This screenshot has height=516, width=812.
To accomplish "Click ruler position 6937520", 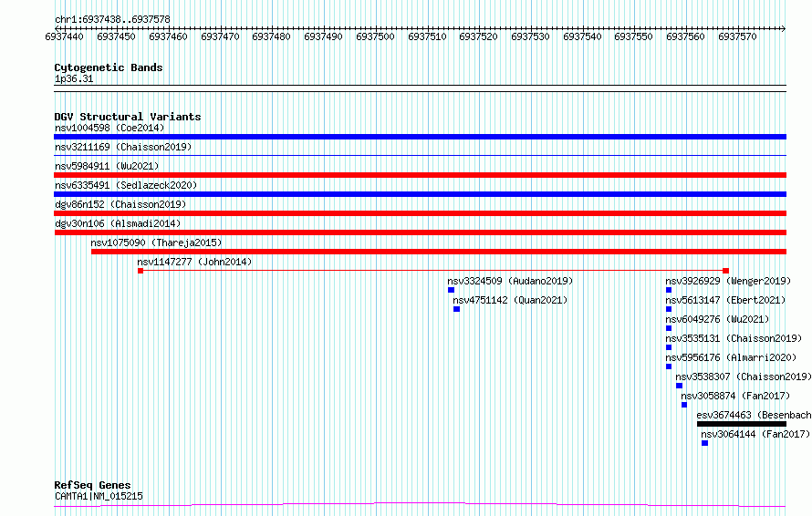I will coord(478,36).
